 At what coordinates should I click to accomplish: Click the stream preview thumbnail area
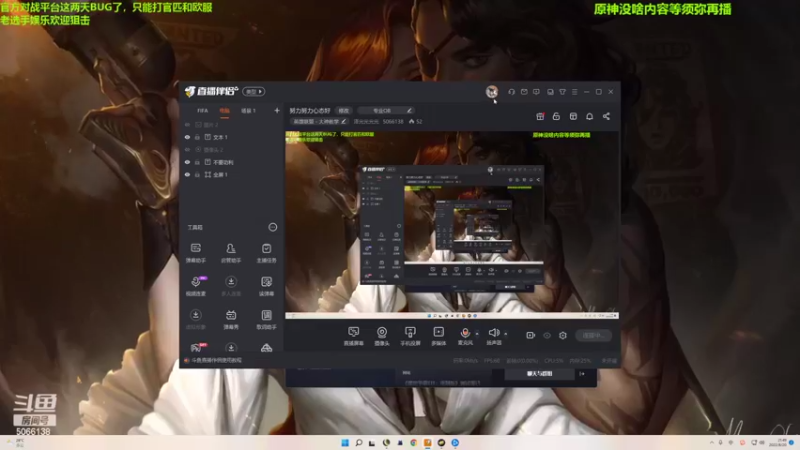[x=452, y=225]
